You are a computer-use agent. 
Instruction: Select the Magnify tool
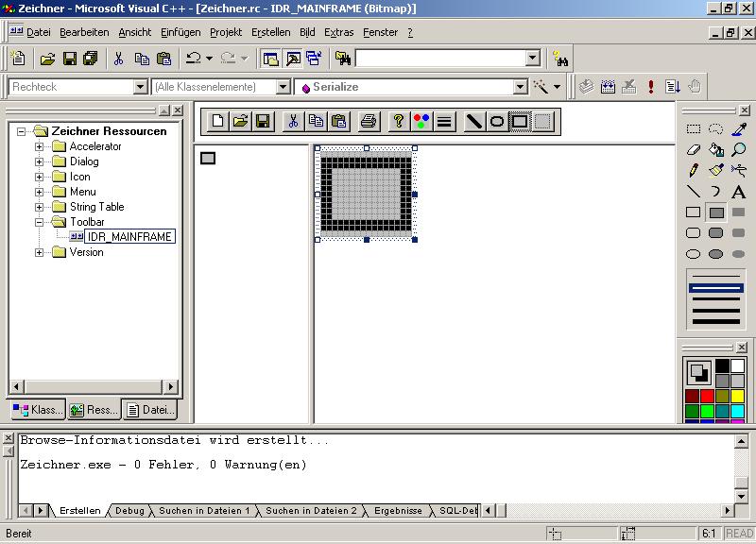(x=739, y=150)
